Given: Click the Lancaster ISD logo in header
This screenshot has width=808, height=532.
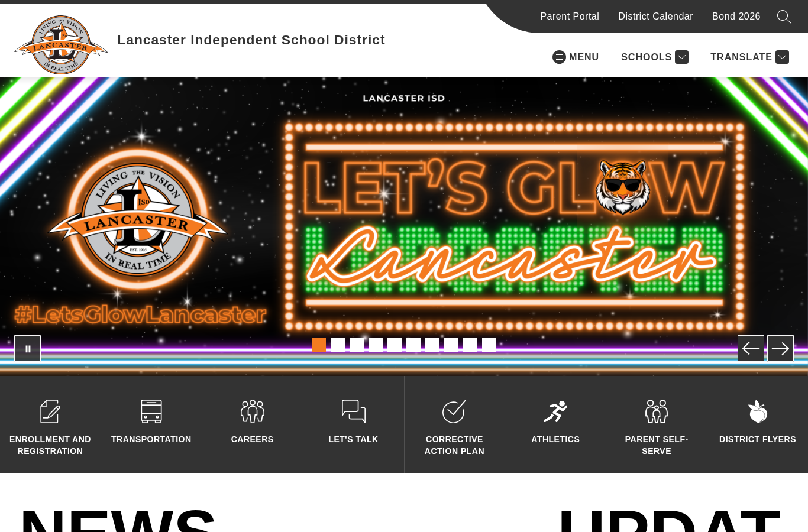Looking at the screenshot, I should click(x=61, y=45).
